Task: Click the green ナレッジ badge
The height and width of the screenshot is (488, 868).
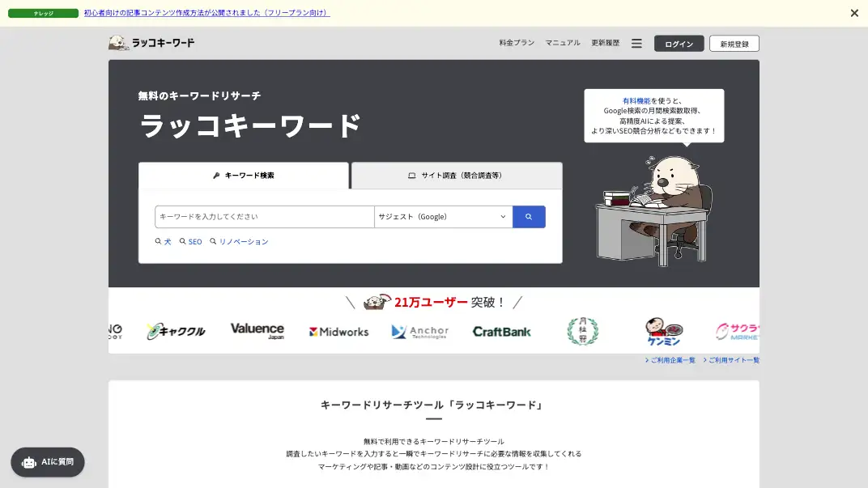Action: (x=43, y=13)
